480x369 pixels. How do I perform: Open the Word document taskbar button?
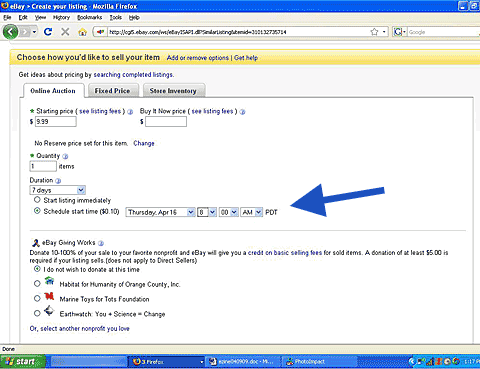pyautogui.click(x=244, y=362)
